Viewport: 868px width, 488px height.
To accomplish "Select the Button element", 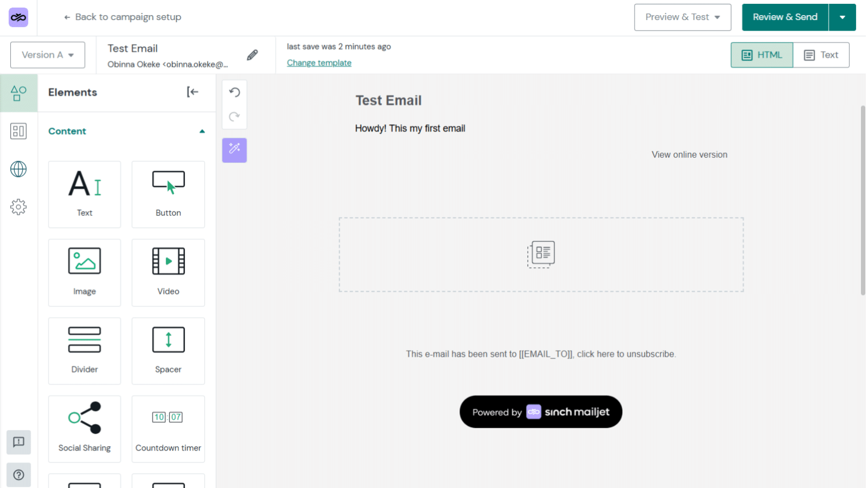I will (168, 194).
